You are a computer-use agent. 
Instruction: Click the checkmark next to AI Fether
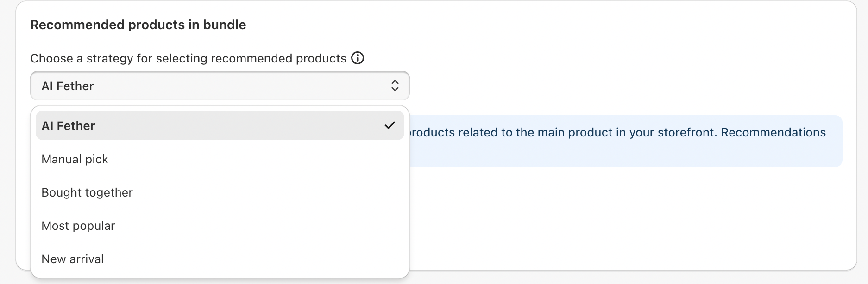point(390,125)
